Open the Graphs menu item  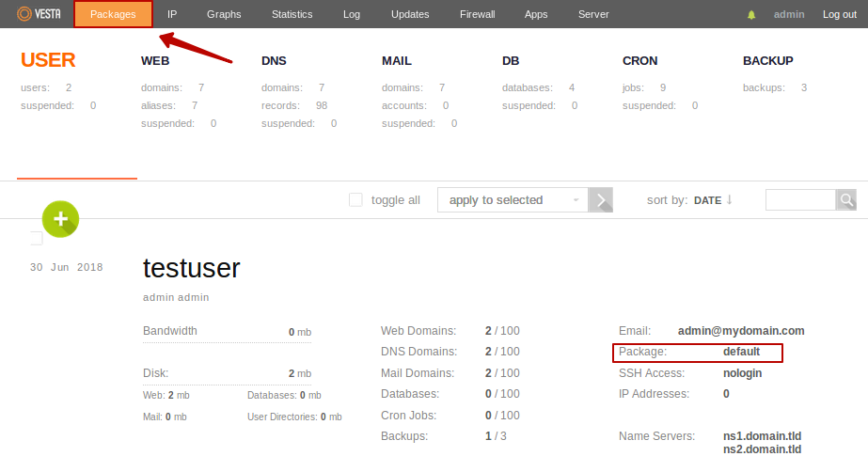click(224, 14)
